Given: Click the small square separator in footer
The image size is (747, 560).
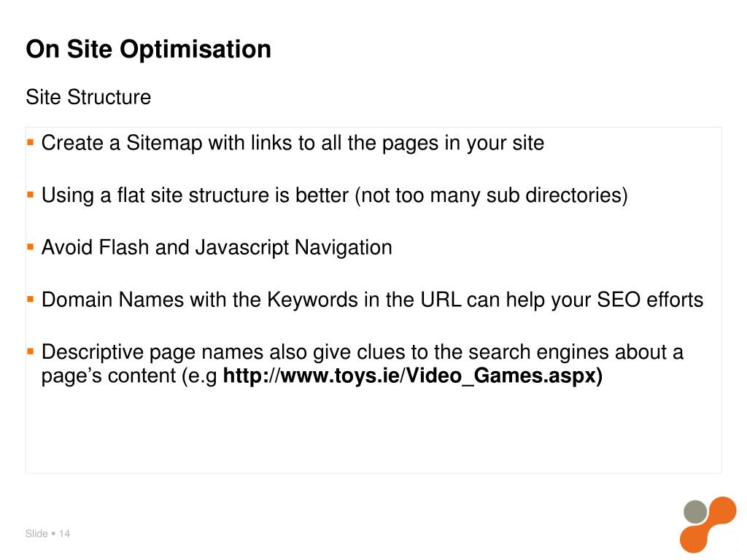Looking at the screenshot, I should 53,533.
